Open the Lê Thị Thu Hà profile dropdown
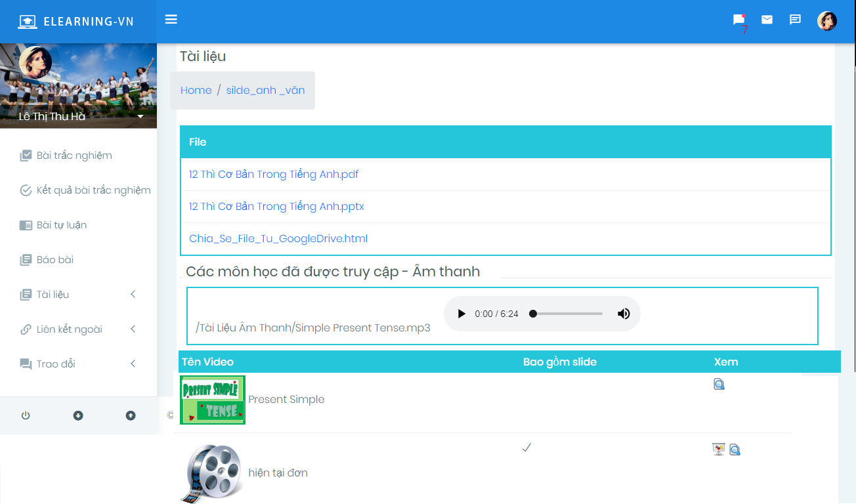856x504 pixels. (140, 117)
